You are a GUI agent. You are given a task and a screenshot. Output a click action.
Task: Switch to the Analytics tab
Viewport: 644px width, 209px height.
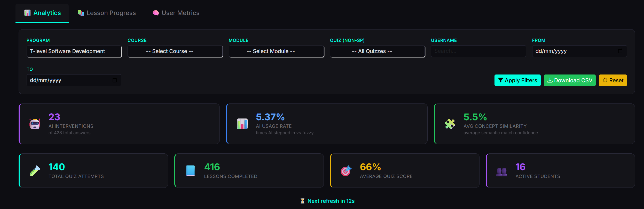click(x=42, y=13)
